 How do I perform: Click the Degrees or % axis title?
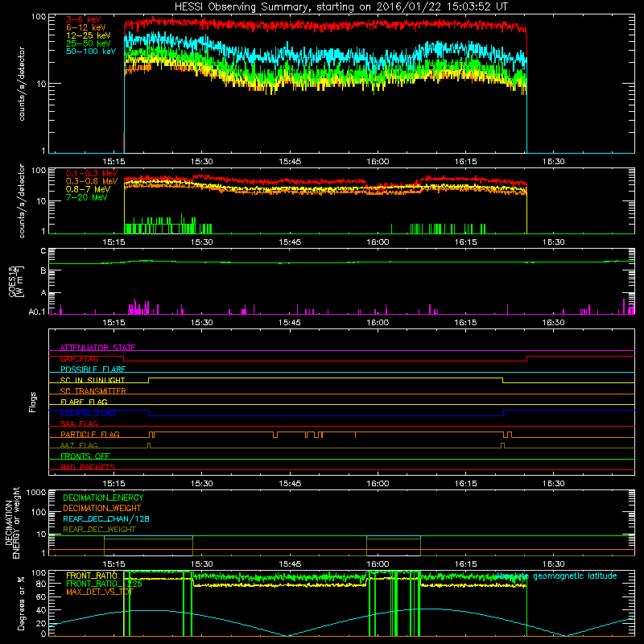pos(21,604)
